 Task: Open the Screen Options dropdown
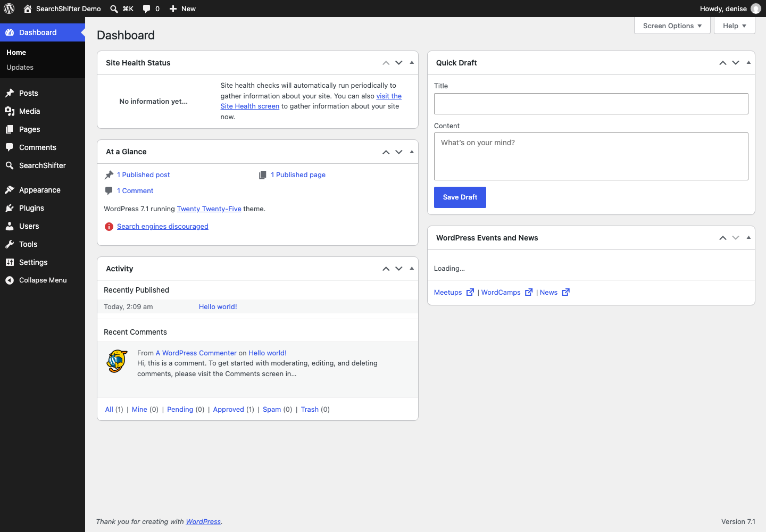[672, 26]
